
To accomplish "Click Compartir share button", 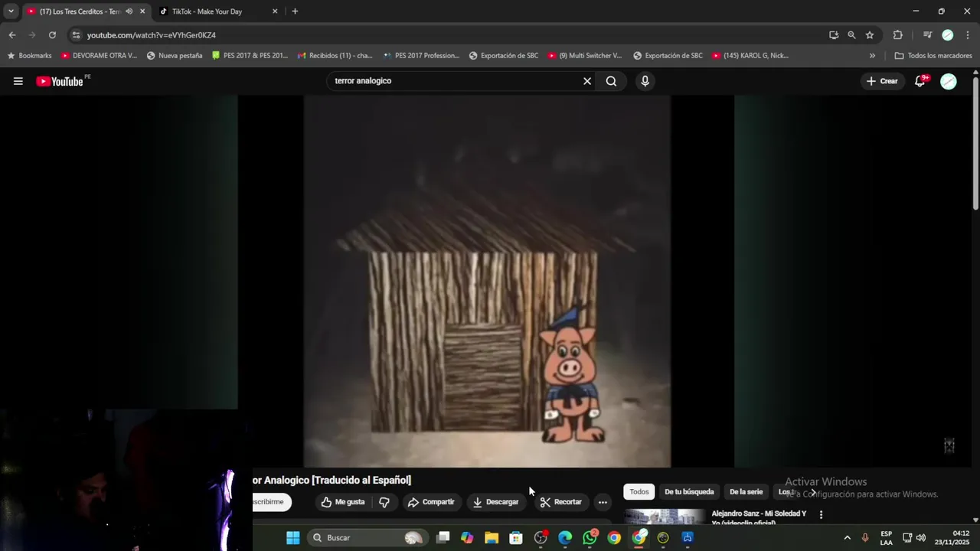I will coord(431,502).
